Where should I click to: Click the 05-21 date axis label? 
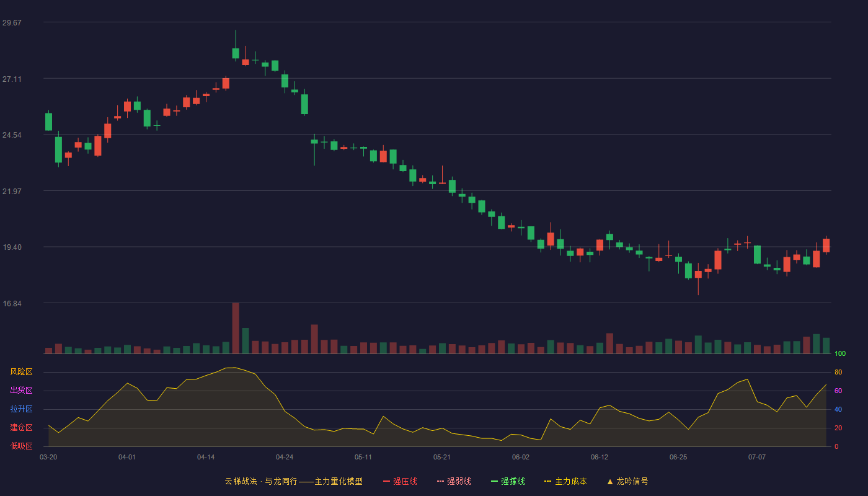coord(442,457)
